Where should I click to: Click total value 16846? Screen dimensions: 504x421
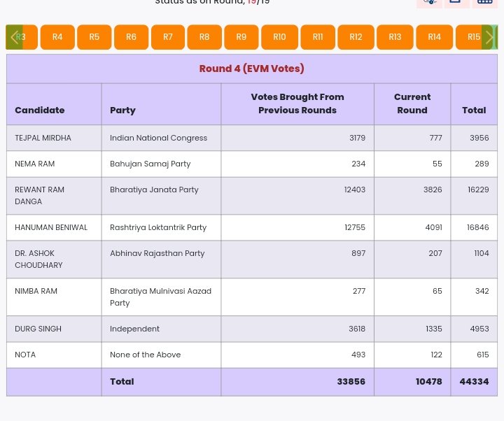click(478, 227)
